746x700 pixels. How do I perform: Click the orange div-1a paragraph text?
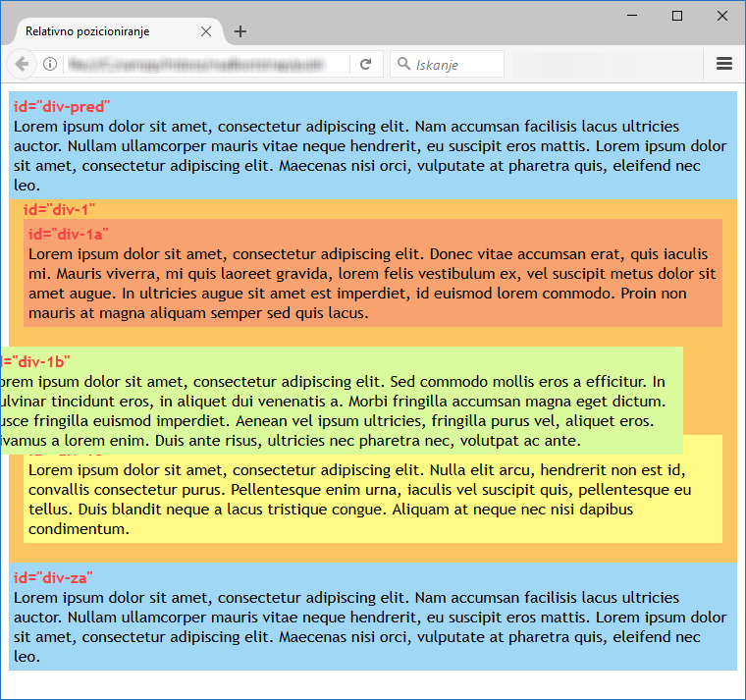(x=372, y=283)
